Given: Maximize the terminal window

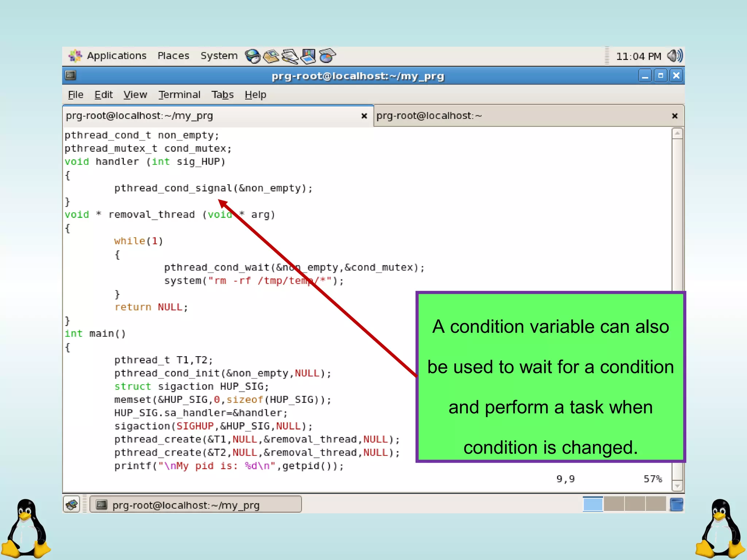Looking at the screenshot, I should click(x=661, y=76).
